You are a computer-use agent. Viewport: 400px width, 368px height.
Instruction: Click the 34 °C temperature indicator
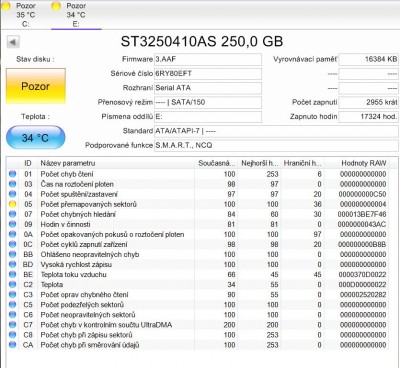coord(36,137)
